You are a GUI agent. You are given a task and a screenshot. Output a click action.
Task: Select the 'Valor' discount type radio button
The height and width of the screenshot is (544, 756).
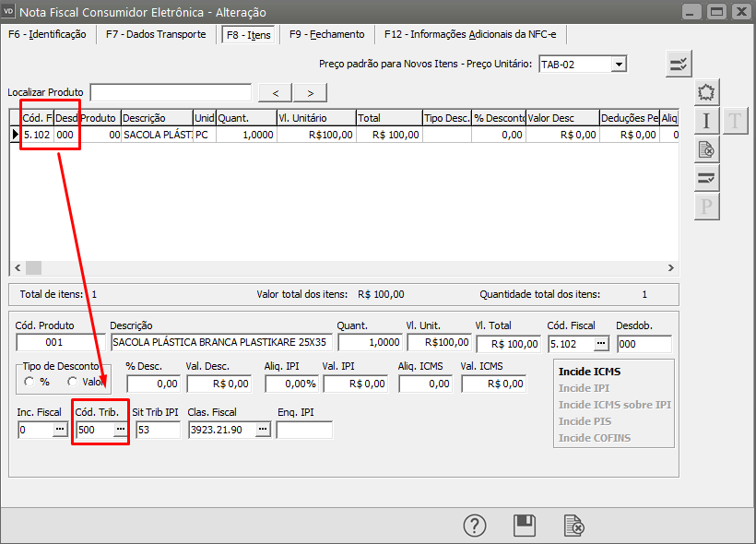[73, 382]
